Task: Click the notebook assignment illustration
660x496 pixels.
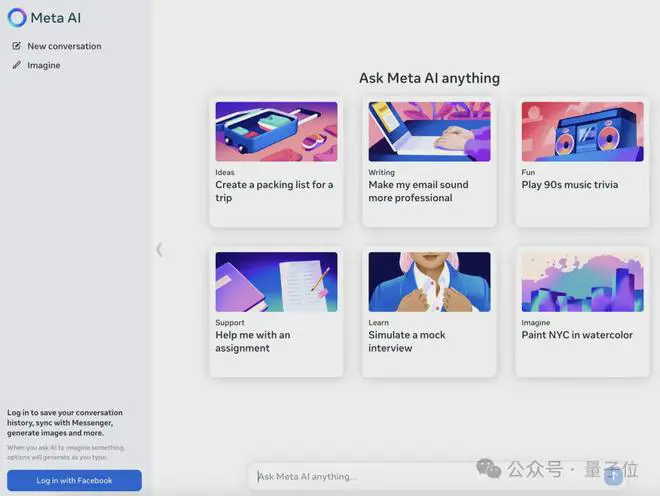Action: pyautogui.click(x=276, y=281)
